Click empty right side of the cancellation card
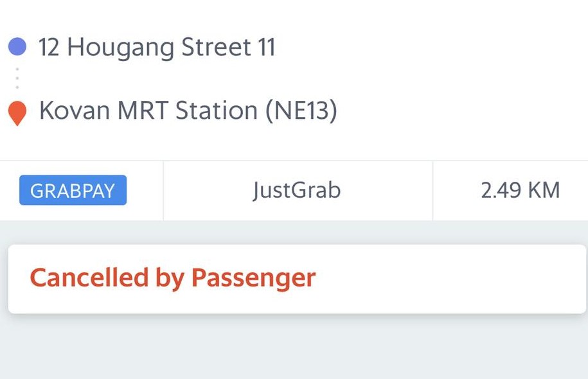The height and width of the screenshot is (379, 588). (x=450, y=279)
